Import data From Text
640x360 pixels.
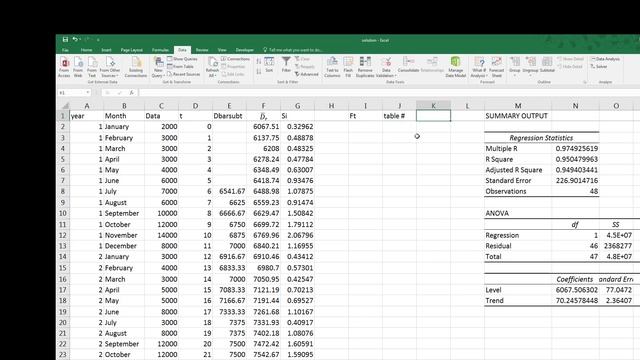[x=92, y=67]
